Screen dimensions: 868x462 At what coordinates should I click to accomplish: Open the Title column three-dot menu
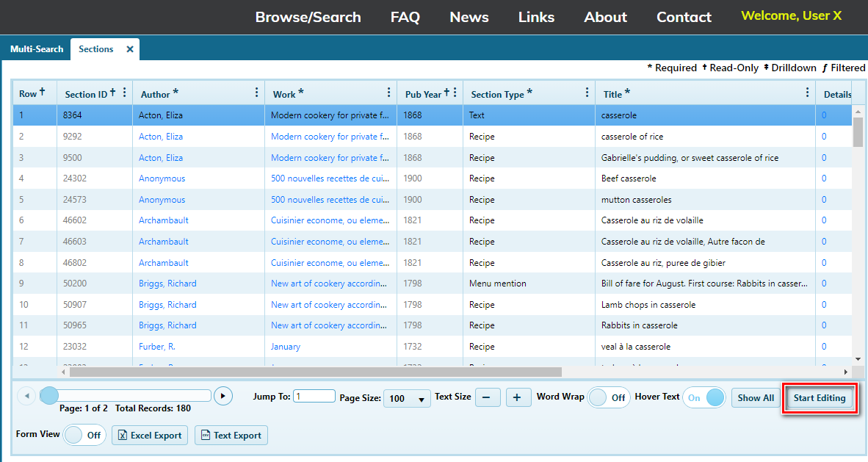pyautogui.click(x=807, y=93)
